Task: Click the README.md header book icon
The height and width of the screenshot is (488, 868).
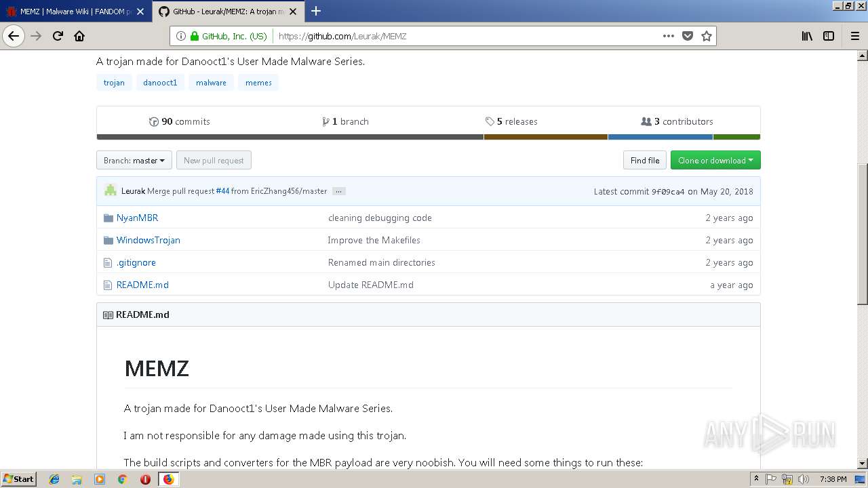Action: coord(108,314)
